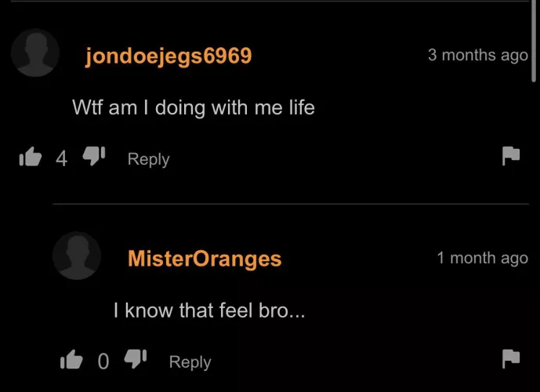
Task: Dislike the comment by jondoejegs6969
Action: click(94, 156)
